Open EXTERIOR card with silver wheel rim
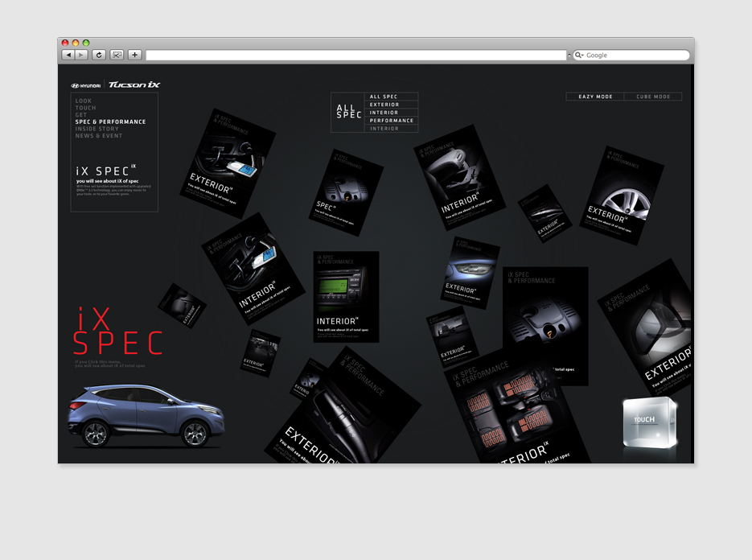752x560 pixels. coord(622,196)
